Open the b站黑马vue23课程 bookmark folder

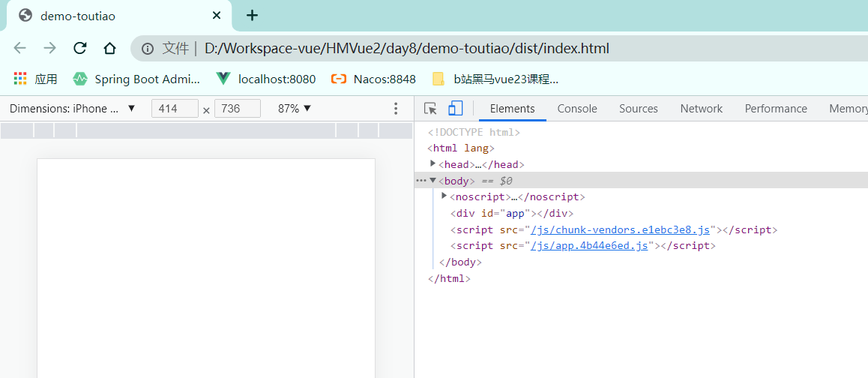tap(495, 79)
